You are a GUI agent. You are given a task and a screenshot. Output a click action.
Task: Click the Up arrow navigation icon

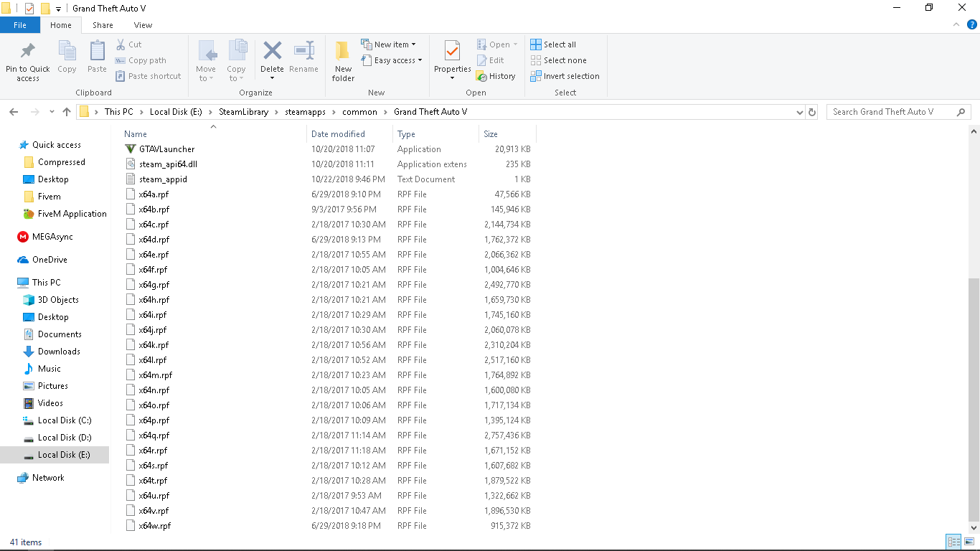pyautogui.click(x=67, y=112)
